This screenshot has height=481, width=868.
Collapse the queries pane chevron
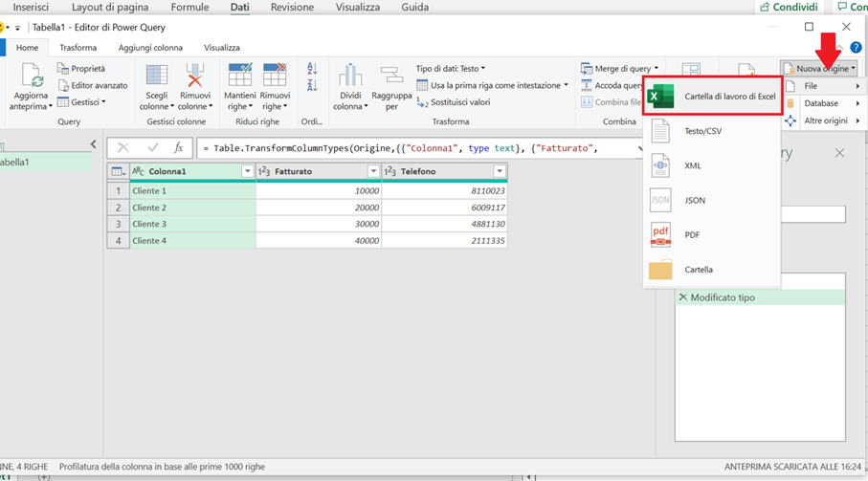pyautogui.click(x=93, y=144)
